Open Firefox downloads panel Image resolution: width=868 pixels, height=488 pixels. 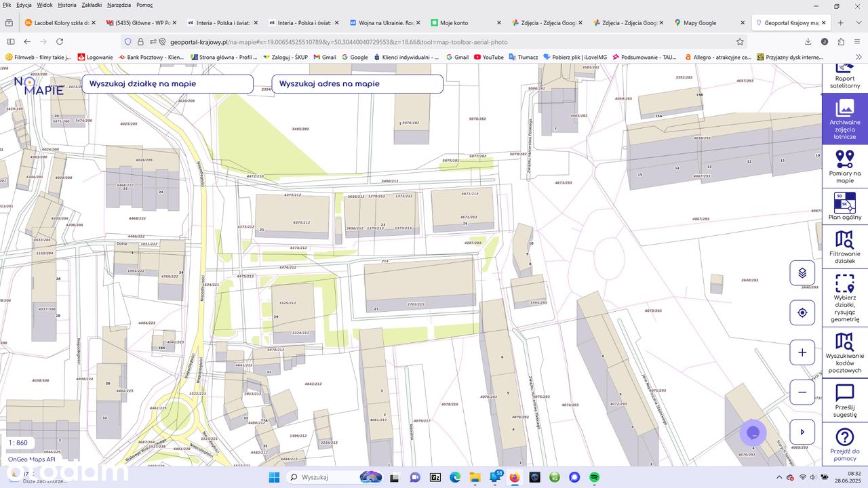coord(809,41)
